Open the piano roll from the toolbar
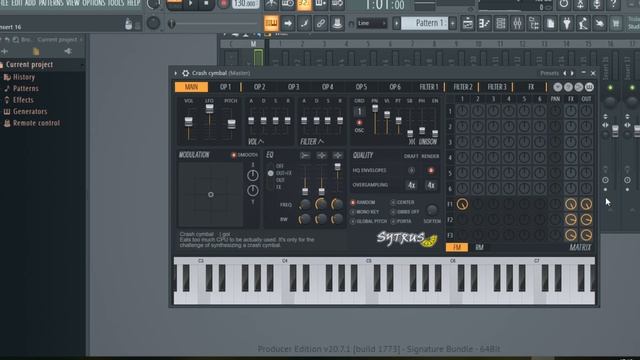Viewport: 640px width, 360px height. pyautogui.click(x=484, y=24)
